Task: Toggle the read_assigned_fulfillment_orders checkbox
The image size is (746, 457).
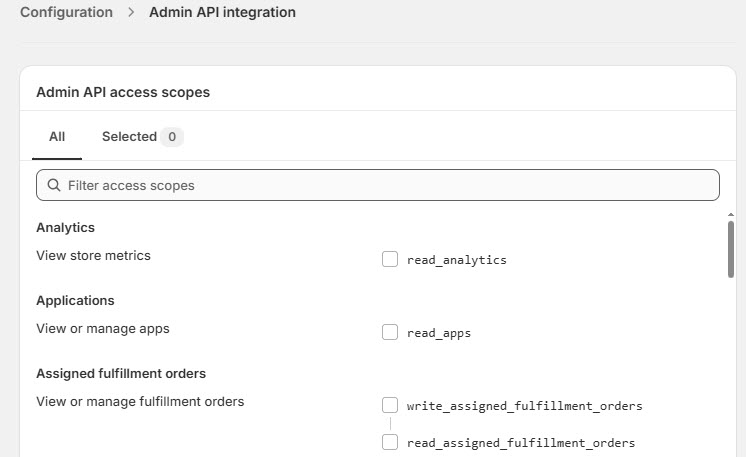Action: 390,442
